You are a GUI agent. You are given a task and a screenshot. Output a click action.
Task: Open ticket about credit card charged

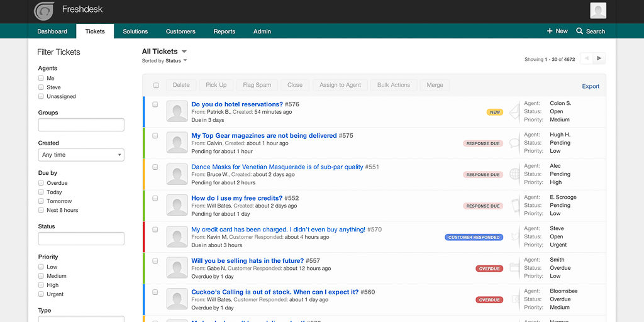[279, 229]
